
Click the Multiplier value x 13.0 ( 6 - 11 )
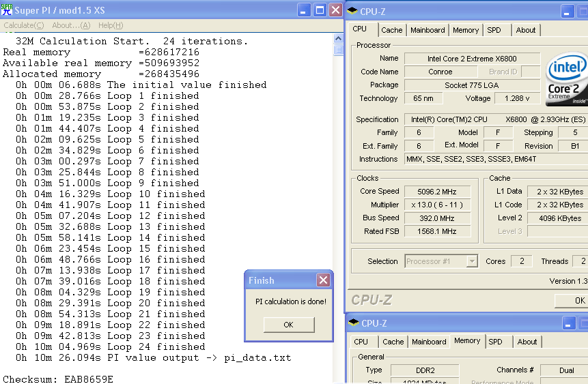tap(437, 205)
